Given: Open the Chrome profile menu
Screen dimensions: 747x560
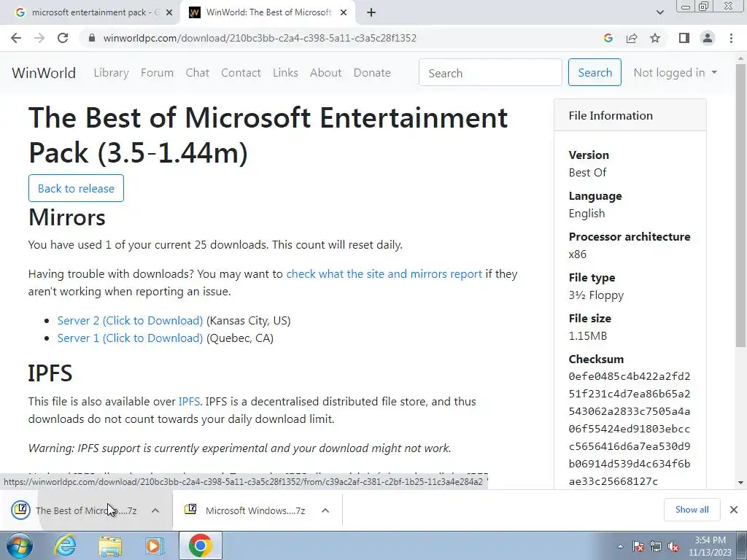Looking at the screenshot, I should (708, 38).
